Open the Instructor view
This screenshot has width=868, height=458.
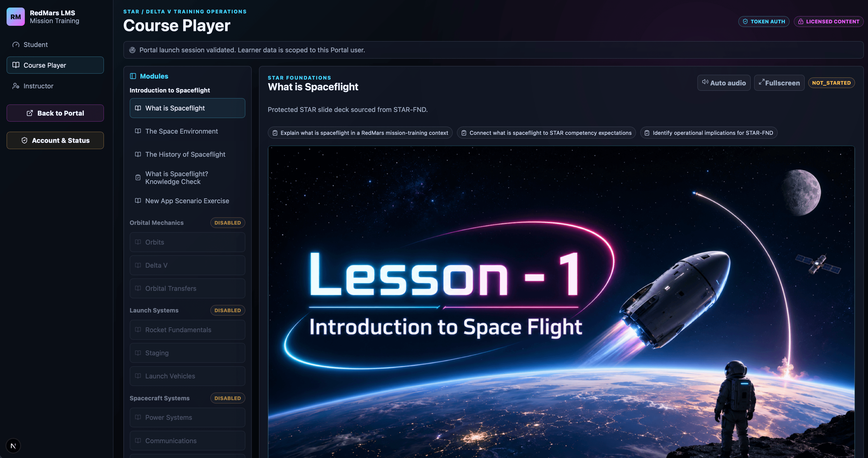coord(55,86)
